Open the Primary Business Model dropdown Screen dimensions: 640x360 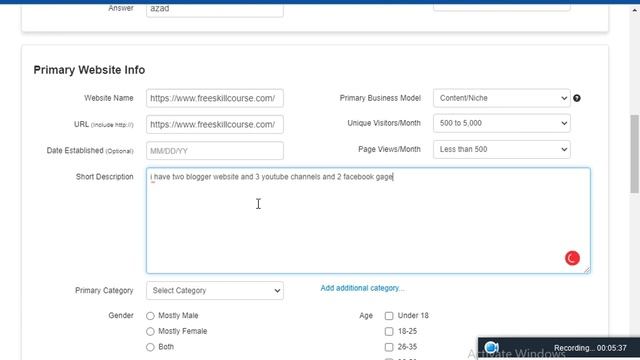502,98
